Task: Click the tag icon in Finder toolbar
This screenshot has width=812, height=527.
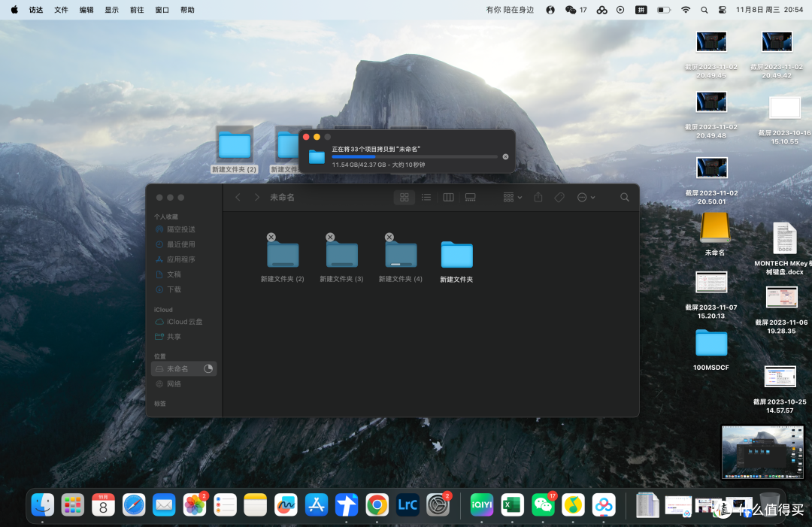Action: [x=559, y=197]
